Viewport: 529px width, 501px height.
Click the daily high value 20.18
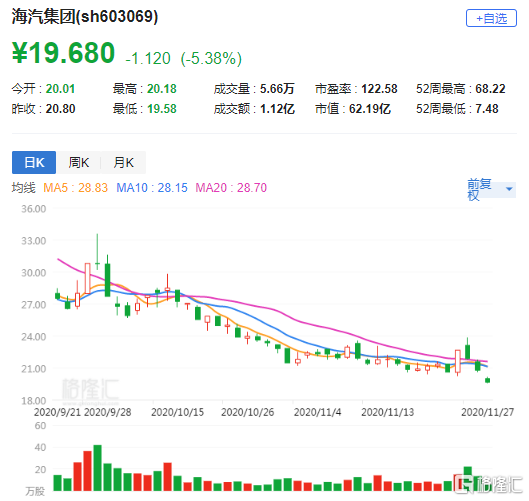[x=162, y=89]
